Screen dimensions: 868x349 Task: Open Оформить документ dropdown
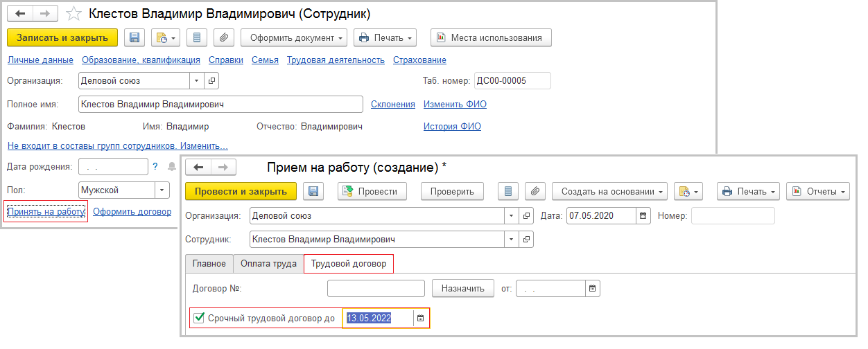[x=295, y=37]
